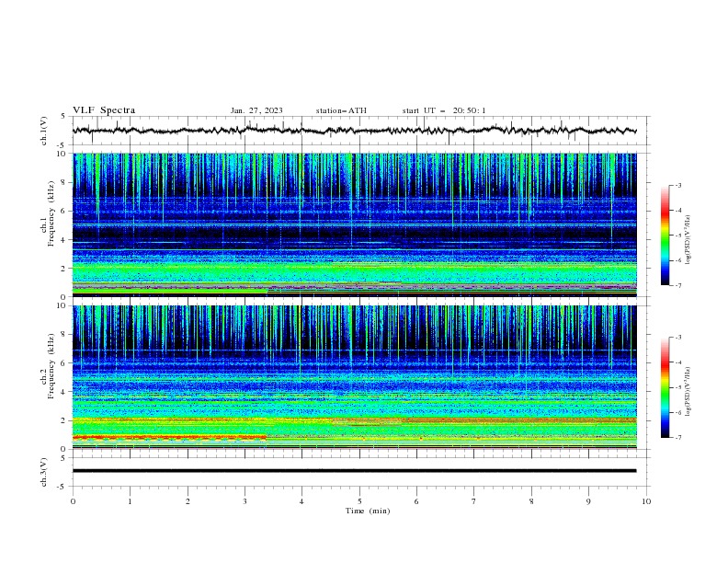
Task: Click the ch.1 spectrogram colorbar
Action: (x=665, y=236)
